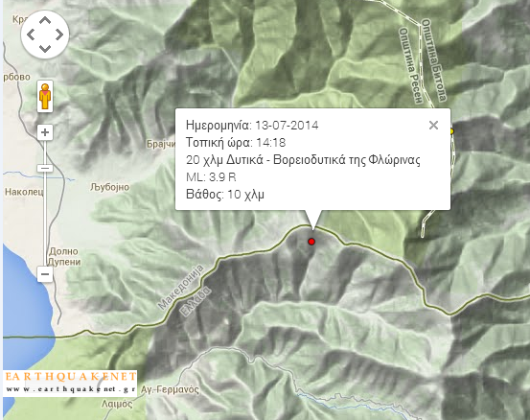Click the Долно Дупени place label
Screen dimensions: 530x420
(x=64, y=256)
